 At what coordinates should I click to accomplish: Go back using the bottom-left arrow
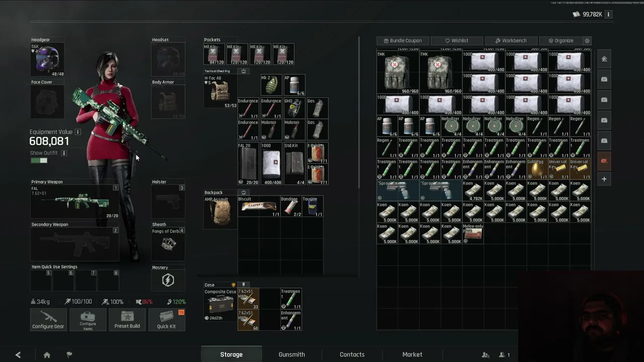click(x=18, y=354)
